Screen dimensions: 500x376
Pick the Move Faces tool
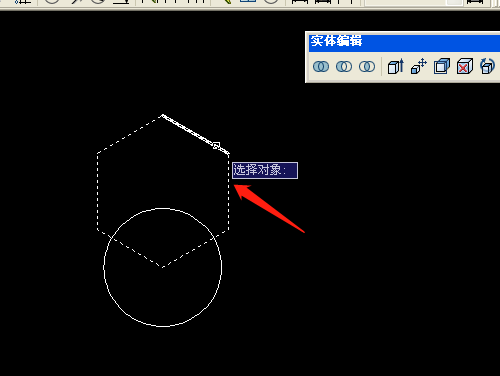[419, 66]
